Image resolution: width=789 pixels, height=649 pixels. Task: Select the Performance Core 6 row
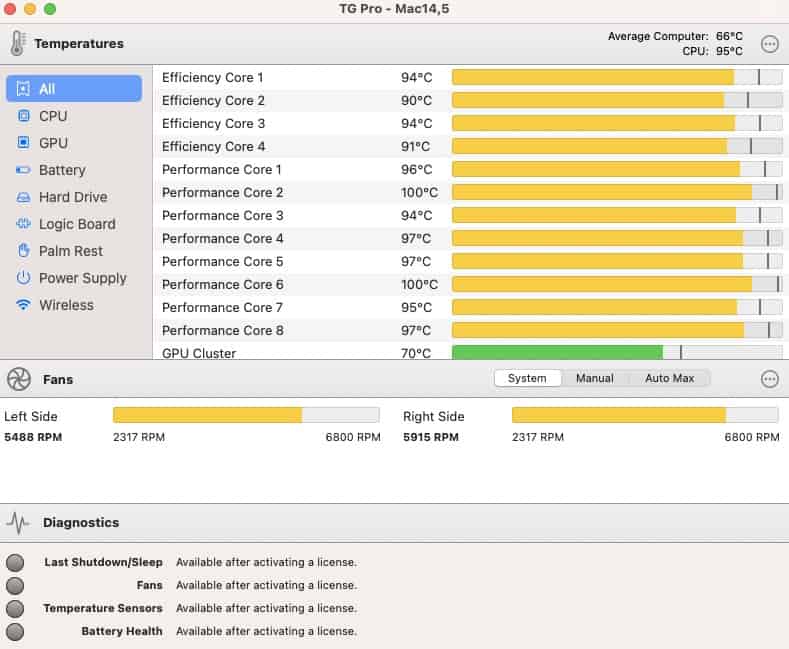point(470,284)
